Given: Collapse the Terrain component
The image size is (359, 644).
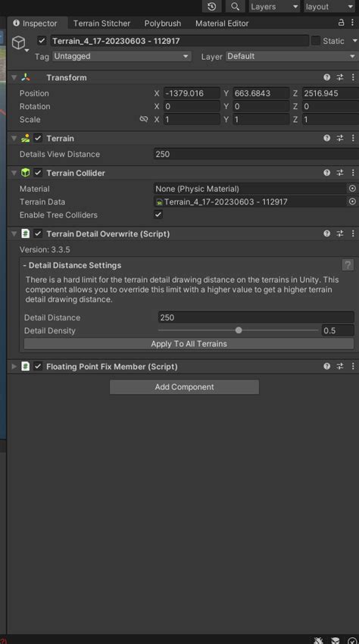Looking at the screenshot, I should pyautogui.click(x=14, y=139).
